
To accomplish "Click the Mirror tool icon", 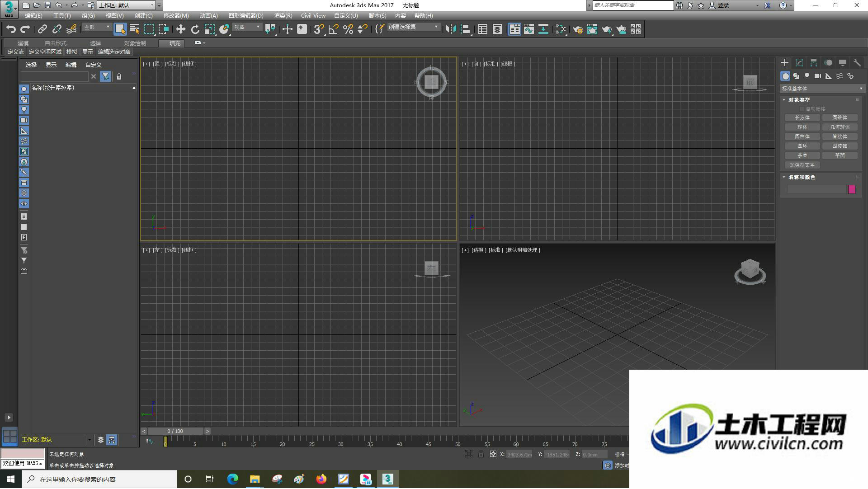I will (x=451, y=29).
